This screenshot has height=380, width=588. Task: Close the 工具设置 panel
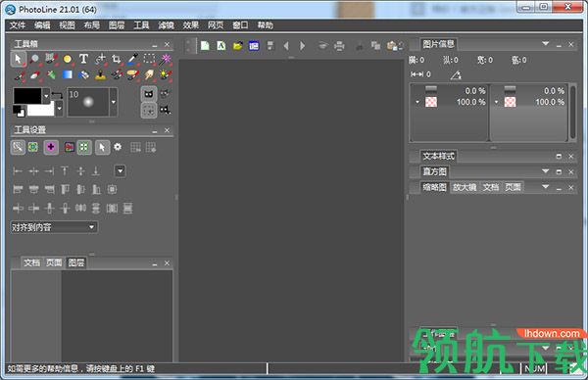pyautogui.click(x=167, y=130)
